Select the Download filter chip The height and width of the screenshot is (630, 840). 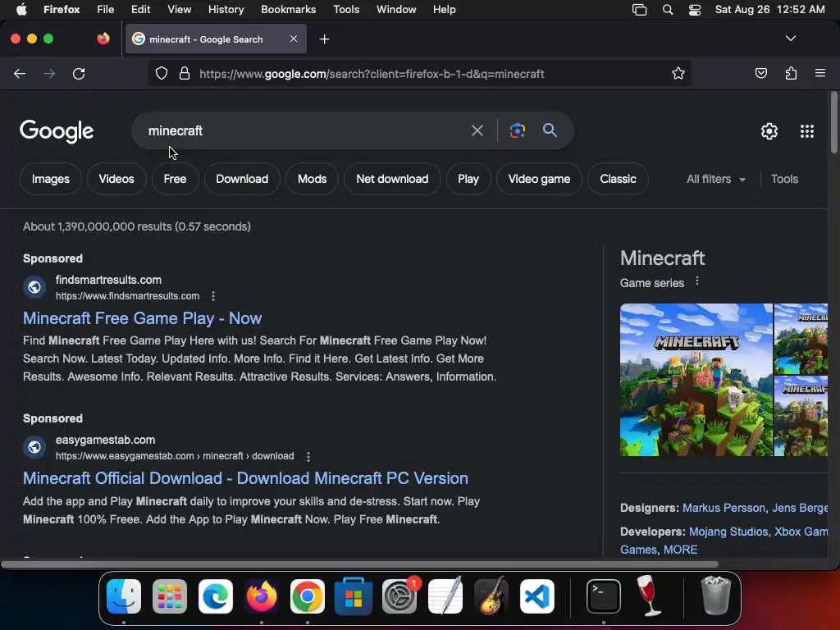pos(242,179)
